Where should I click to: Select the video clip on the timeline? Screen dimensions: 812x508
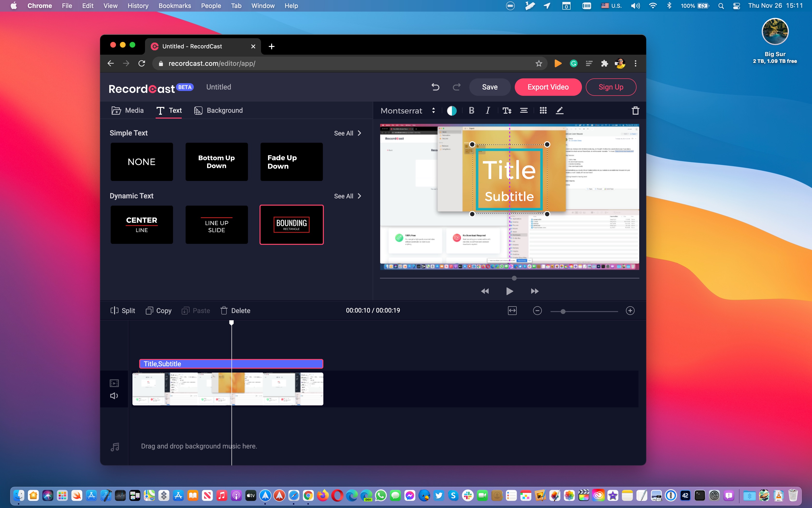[x=228, y=389]
